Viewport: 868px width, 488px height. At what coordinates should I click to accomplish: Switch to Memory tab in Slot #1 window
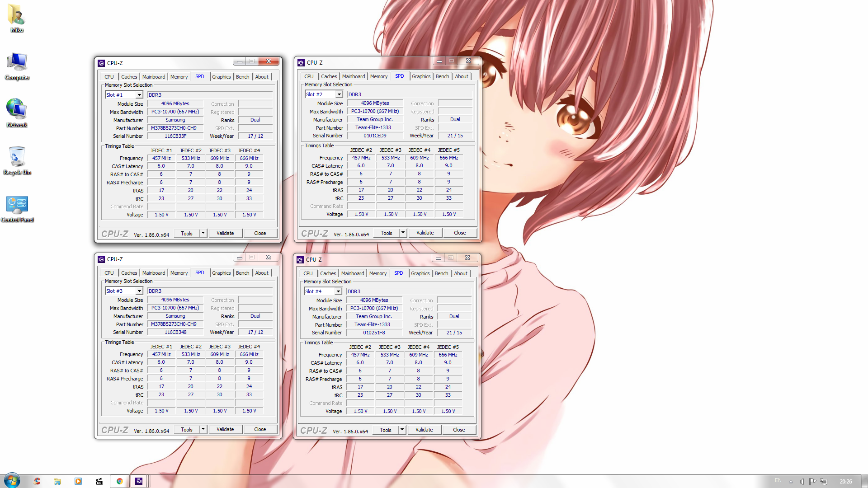click(x=179, y=77)
